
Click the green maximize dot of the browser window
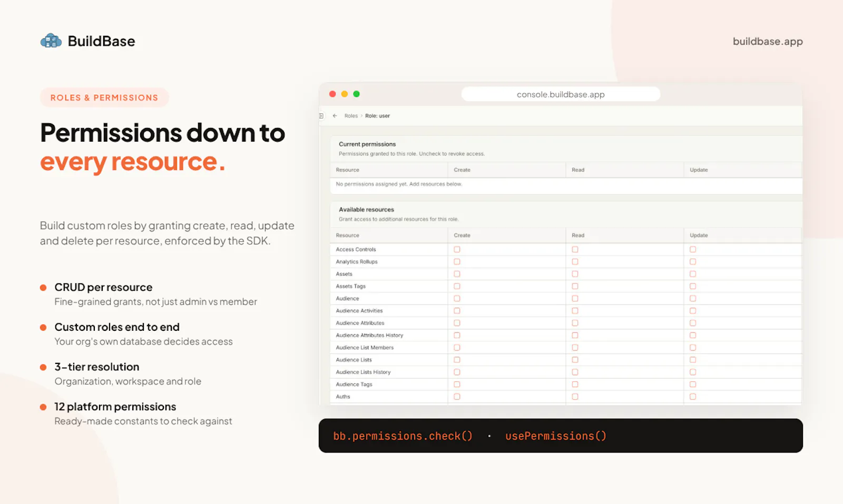[357, 94]
